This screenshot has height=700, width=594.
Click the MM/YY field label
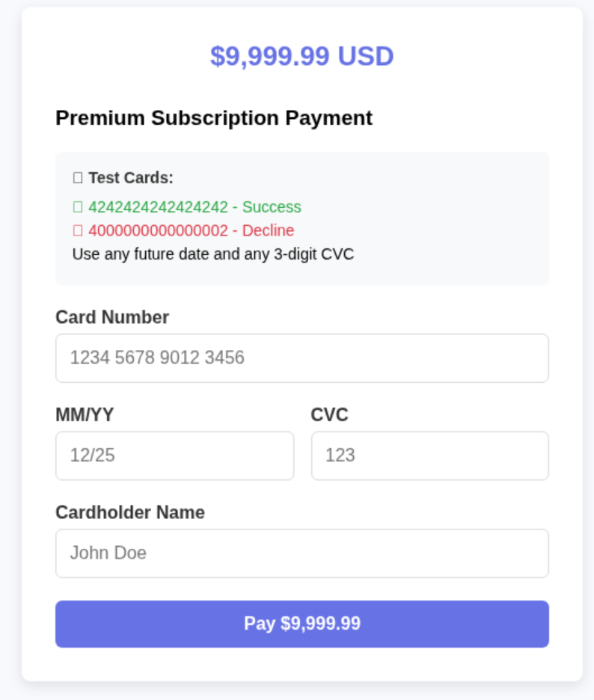coord(85,415)
